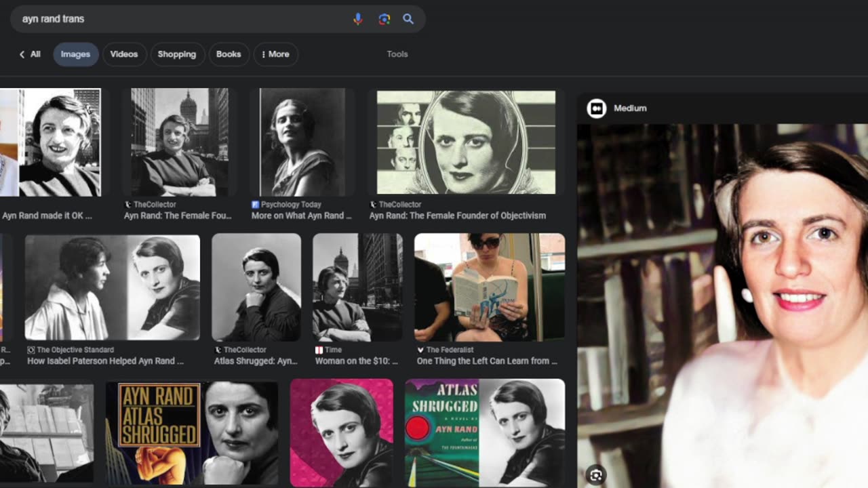
Task: Click caption How Isabel Paterson Helped Ayn Rand
Action: point(105,361)
